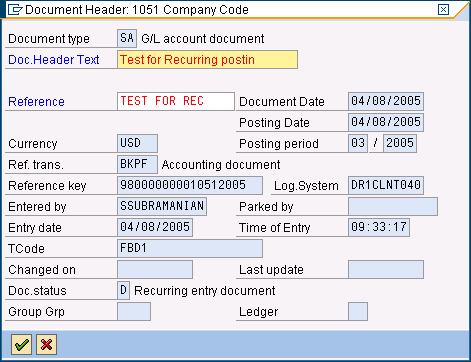
Task: Edit the Reference field TEST FOR REC
Action: (176, 101)
